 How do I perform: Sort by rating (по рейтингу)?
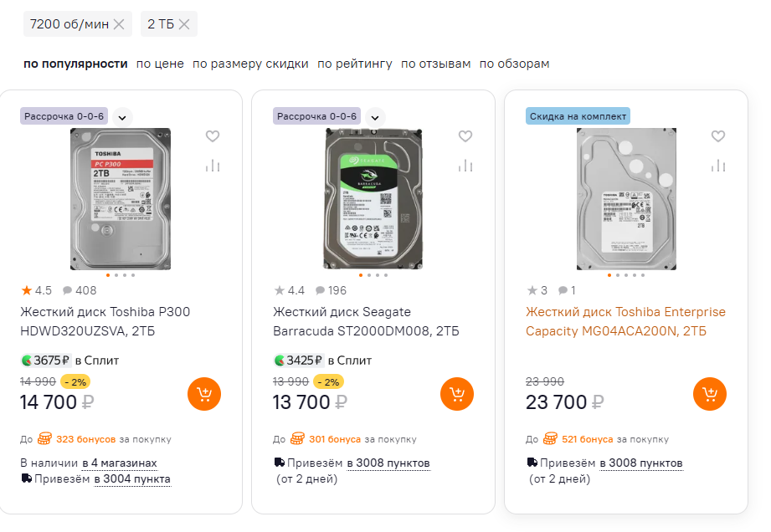355,64
